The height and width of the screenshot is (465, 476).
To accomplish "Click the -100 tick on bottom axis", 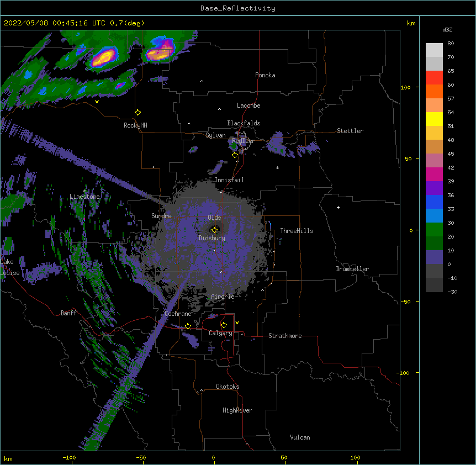I will pos(69,457).
